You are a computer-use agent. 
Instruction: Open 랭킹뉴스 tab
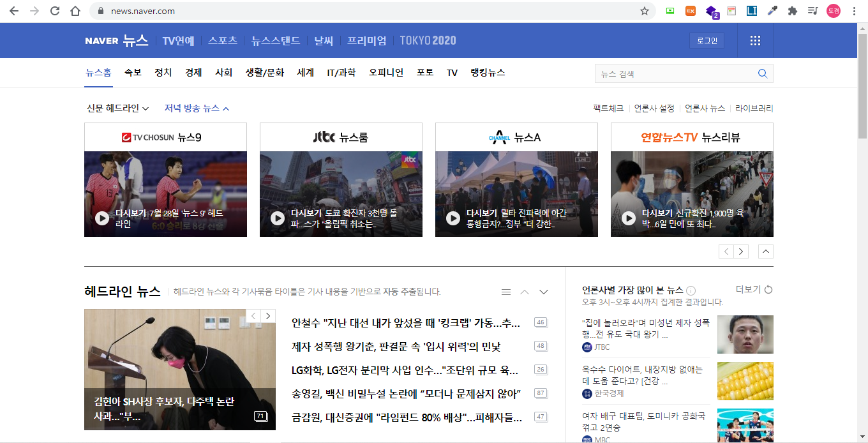pos(488,73)
